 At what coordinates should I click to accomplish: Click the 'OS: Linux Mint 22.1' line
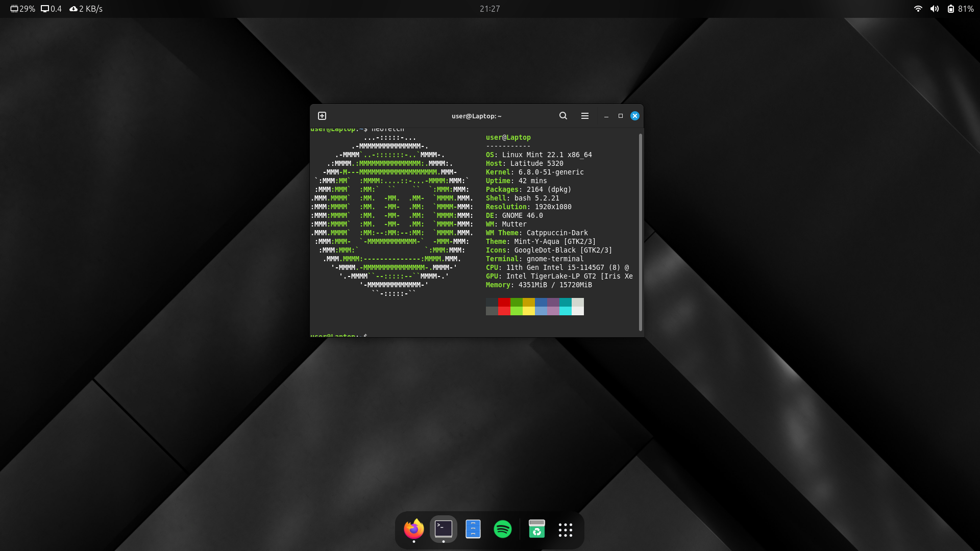538,155
